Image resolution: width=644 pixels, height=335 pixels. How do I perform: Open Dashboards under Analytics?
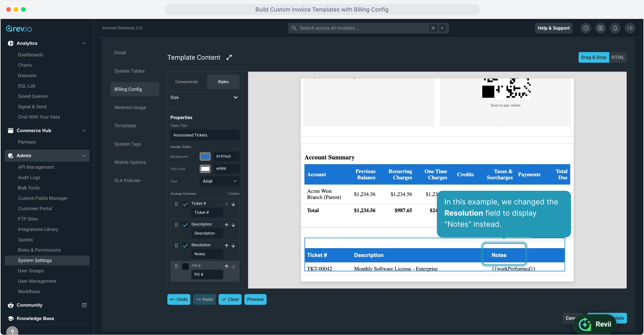[30, 55]
